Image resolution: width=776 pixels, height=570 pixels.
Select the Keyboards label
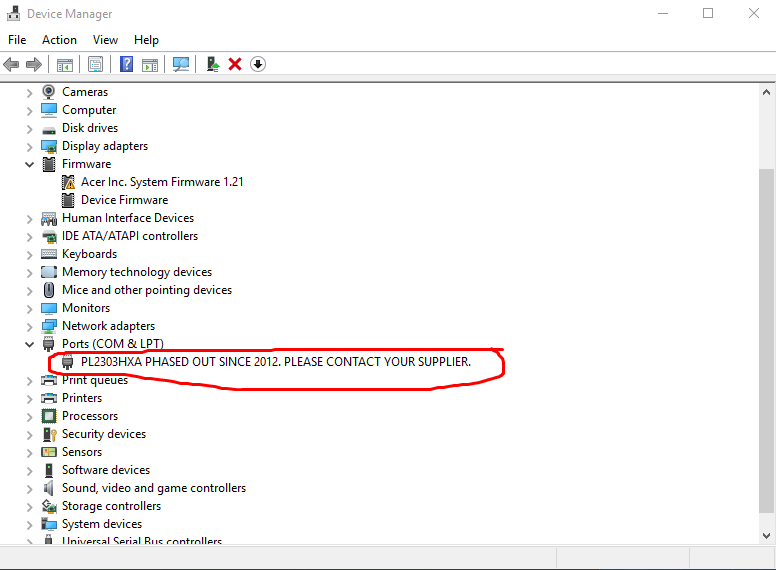[90, 254]
